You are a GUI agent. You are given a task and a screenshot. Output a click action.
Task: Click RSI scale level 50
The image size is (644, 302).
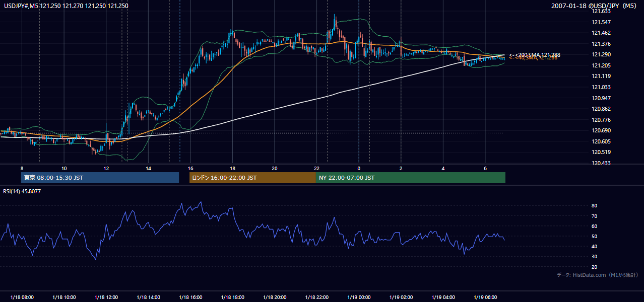[594, 236]
